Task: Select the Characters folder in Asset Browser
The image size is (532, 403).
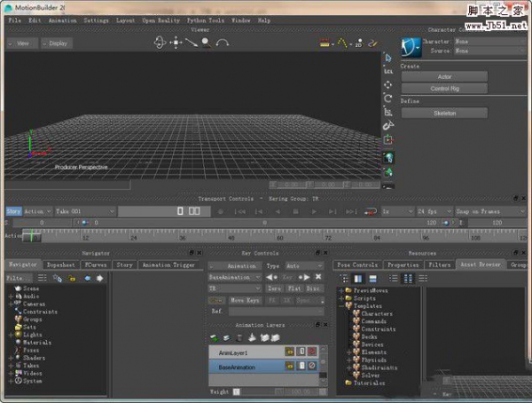Action: [377, 314]
